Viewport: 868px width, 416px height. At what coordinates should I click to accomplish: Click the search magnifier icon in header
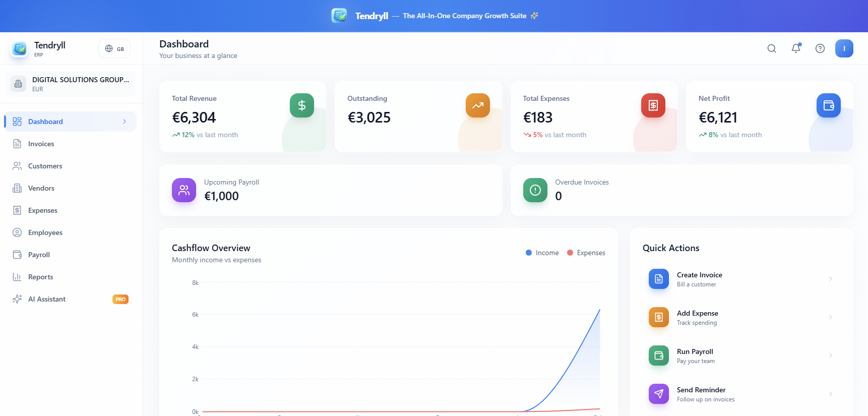tap(771, 48)
